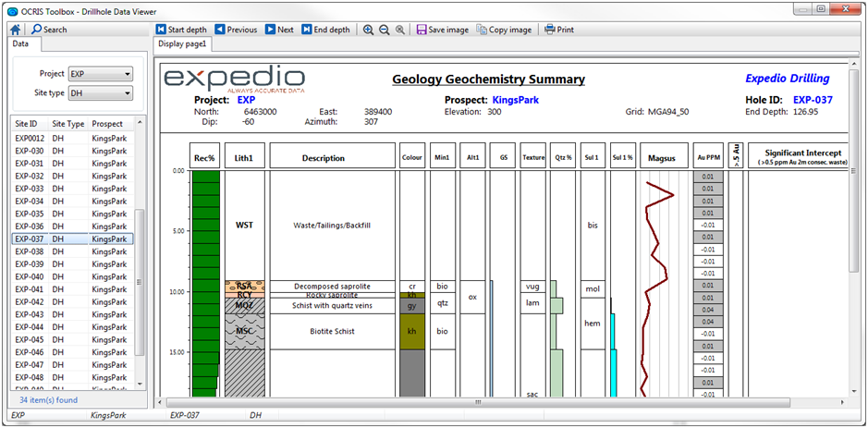Screen dimensions: 868x428
Task: Switch to the Data tab
Action: pos(20,43)
